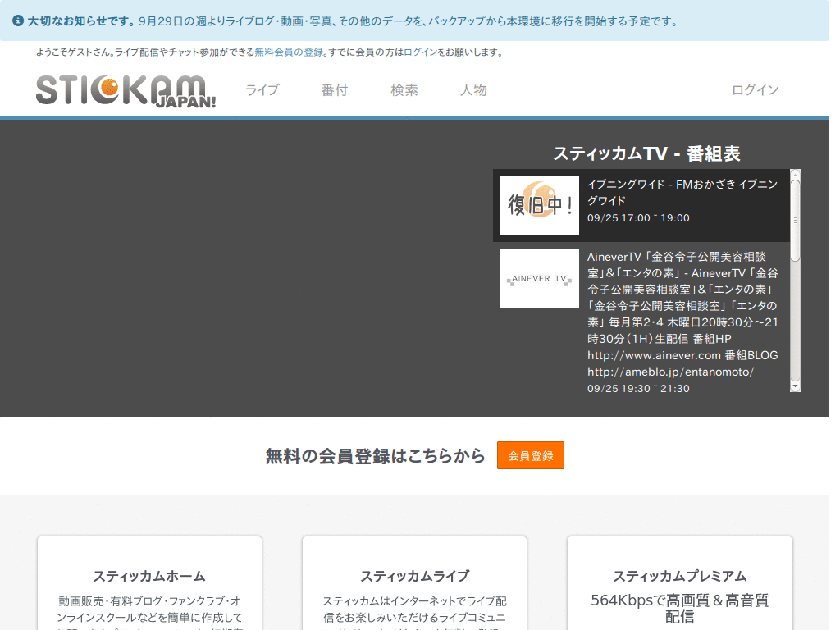Click the スティッカムホーム card title
This screenshot has width=840, height=630.
149,576
